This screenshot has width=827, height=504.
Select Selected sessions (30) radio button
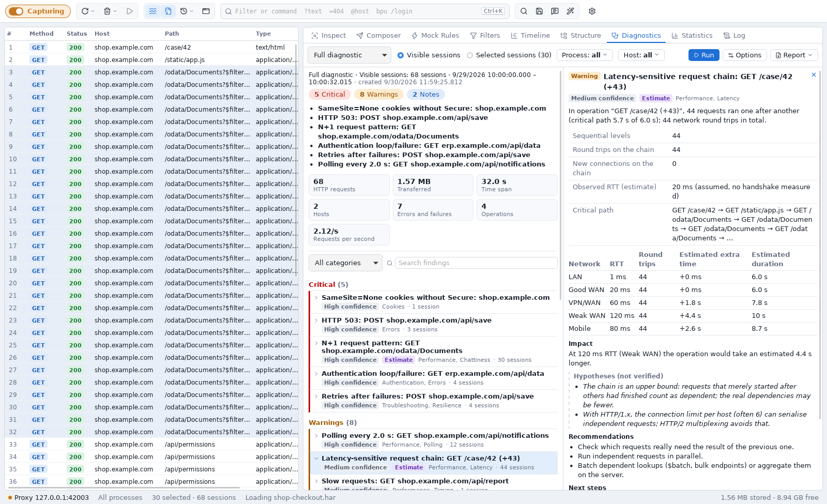click(470, 55)
